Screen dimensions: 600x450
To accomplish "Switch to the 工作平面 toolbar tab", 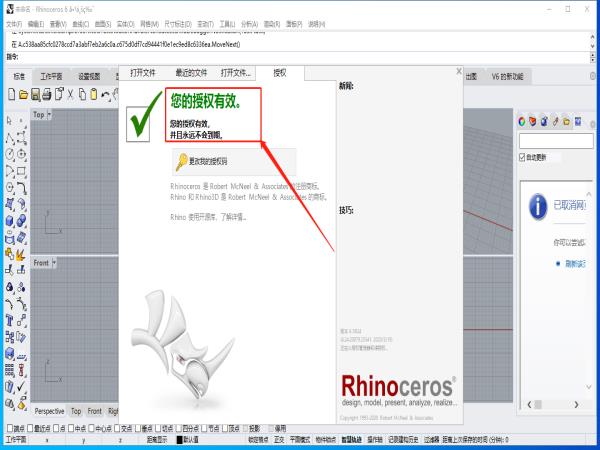I will 51,77.
